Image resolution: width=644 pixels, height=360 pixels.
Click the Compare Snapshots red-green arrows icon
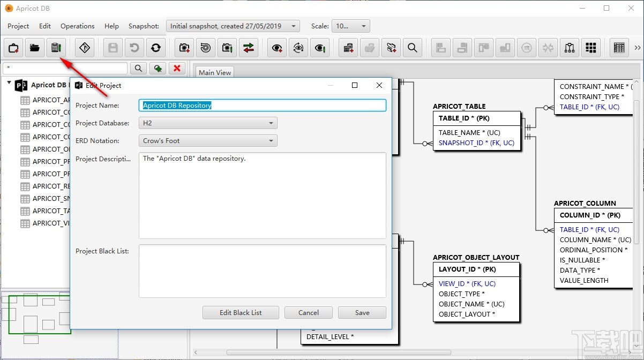pyautogui.click(x=249, y=48)
